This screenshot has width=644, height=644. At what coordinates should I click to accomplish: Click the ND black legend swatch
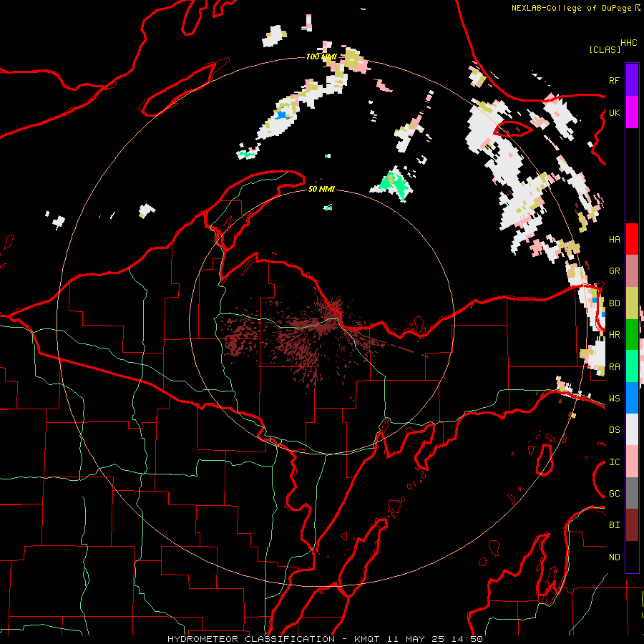click(x=632, y=557)
